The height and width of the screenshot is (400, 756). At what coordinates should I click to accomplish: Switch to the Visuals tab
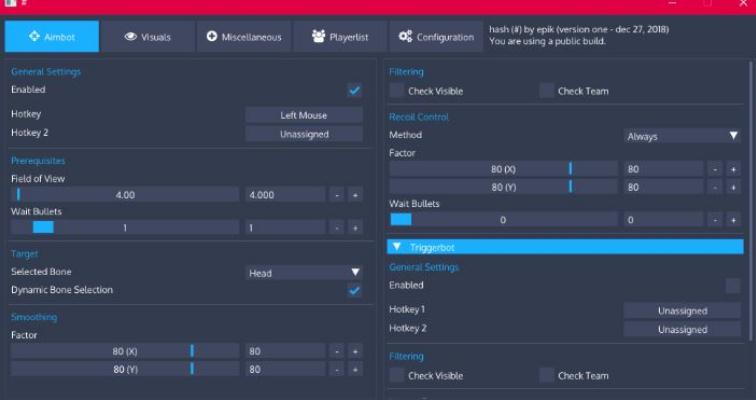click(x=148, y=37)
